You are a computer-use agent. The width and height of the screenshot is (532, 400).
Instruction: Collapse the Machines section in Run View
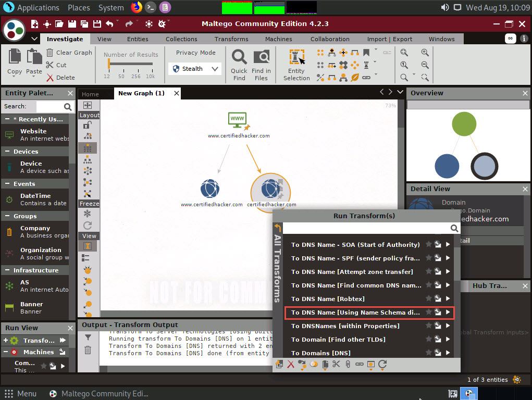pos(5,352)
